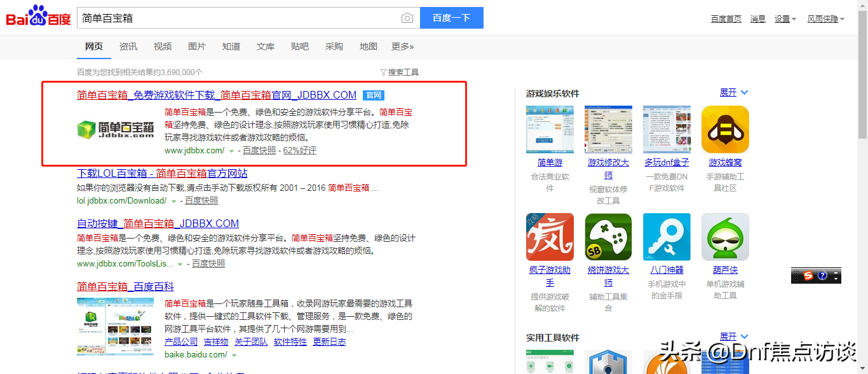Screen dimensions: 868x374
Task: Expand the 游戏娱乐软件 section with 展开
Action: pos(734,93)
